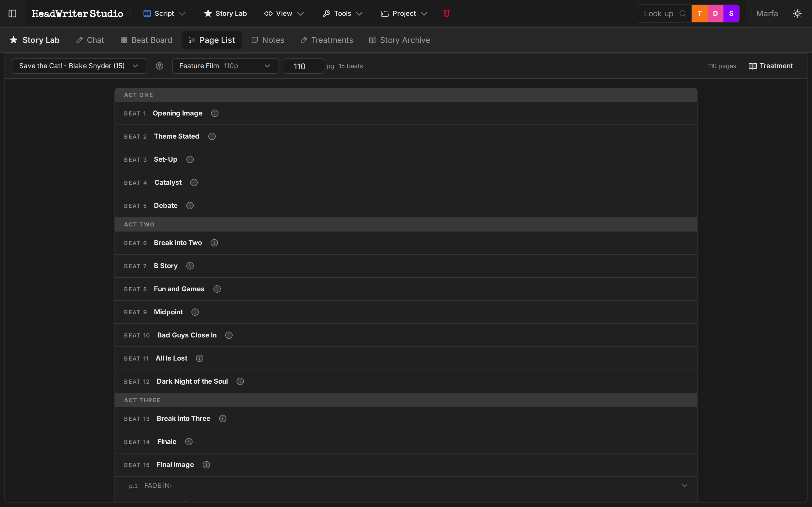Viewport: 812px width, 507px height.
Task: Toggle the sidebar panel
Action: 12,14
